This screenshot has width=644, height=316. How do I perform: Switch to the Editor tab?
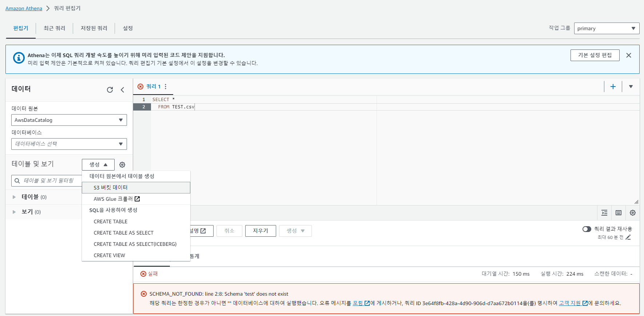[21, 28]
